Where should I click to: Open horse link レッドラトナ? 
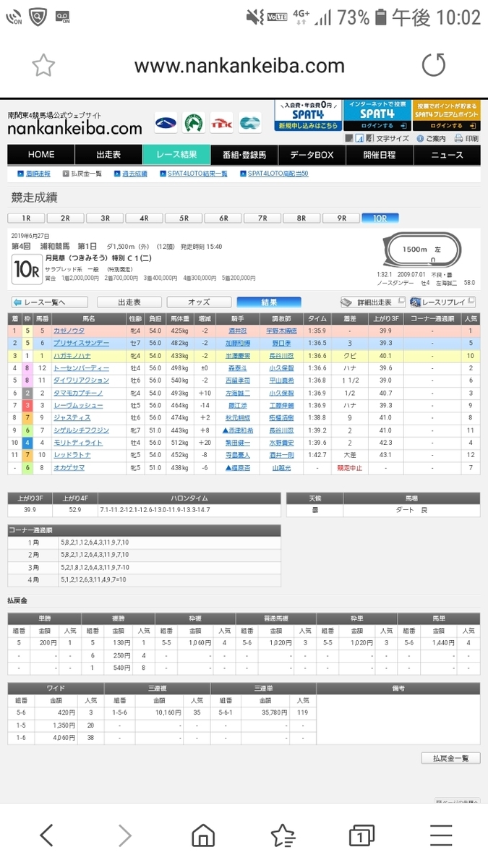click(x=72, y=454)
